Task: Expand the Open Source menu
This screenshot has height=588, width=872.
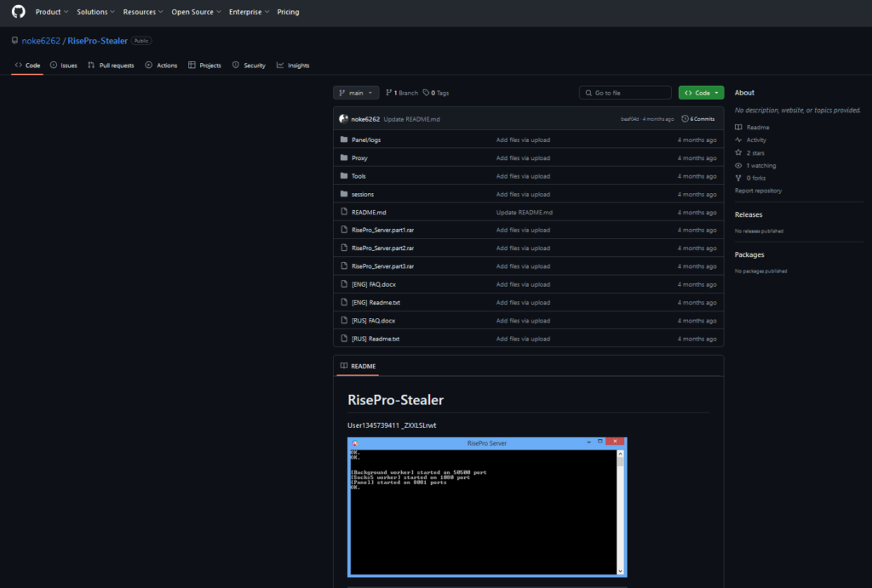Action: coord(196,12)
